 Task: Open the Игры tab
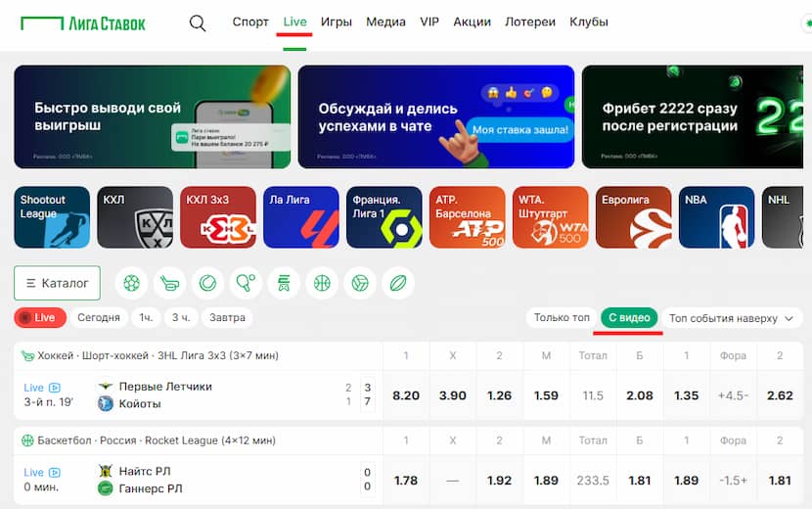click(337, 22)
